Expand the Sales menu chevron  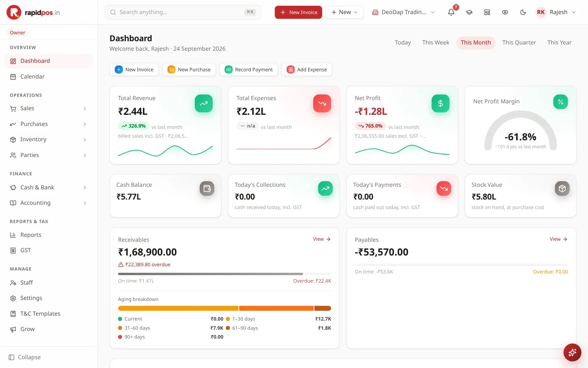pos(85,109)
